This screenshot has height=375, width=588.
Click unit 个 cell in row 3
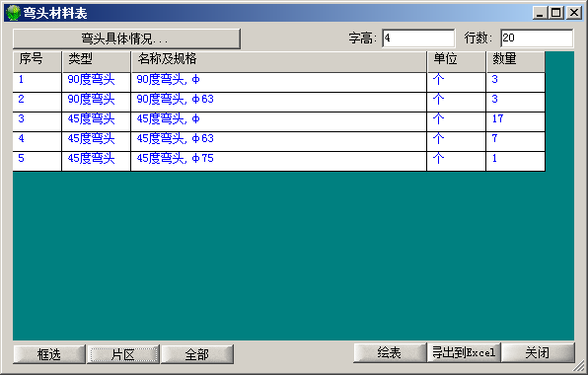click(457, 122)
